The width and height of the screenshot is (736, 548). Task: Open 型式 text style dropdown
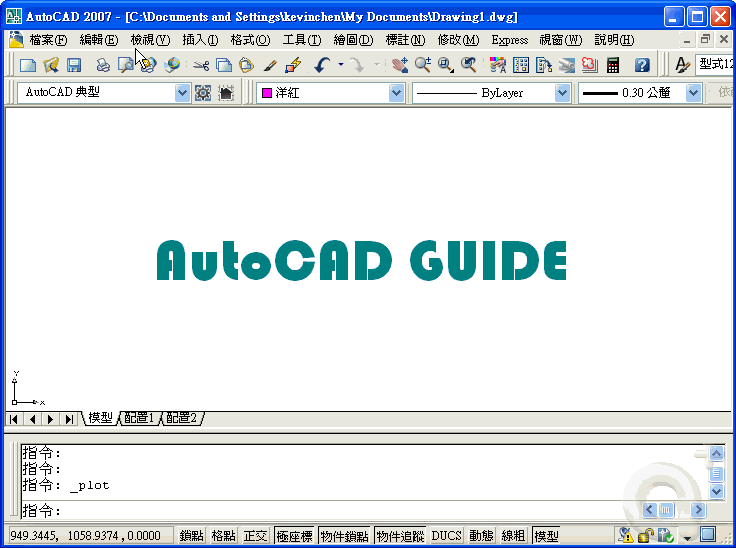coord(715,64)
